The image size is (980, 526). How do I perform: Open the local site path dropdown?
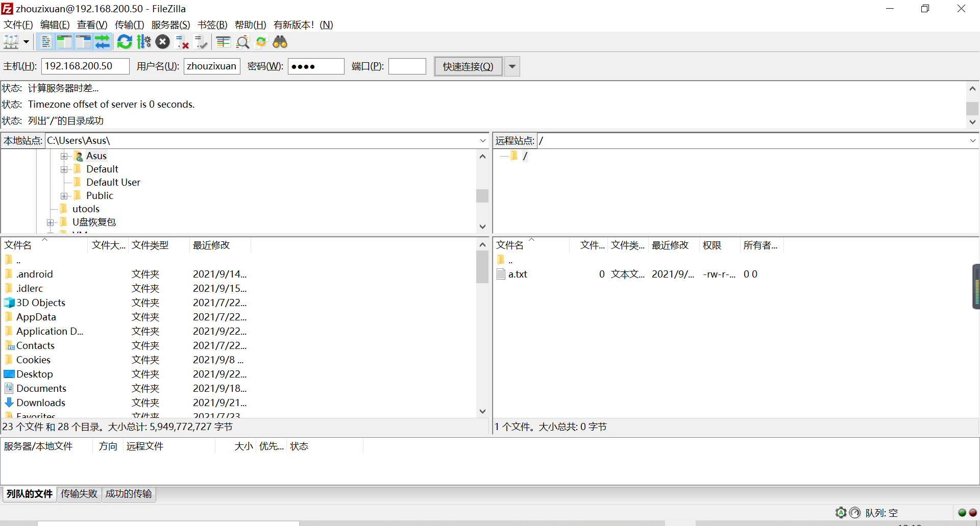tap(483, 140)
